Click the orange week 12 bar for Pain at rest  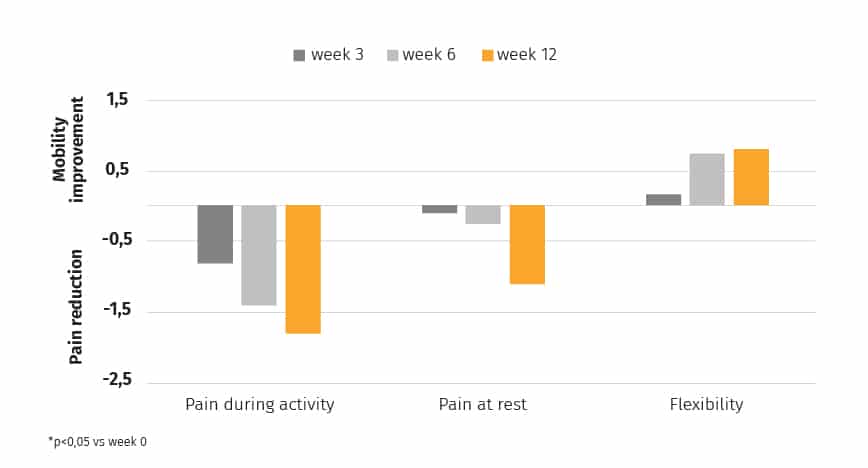(x=527, y=244)
